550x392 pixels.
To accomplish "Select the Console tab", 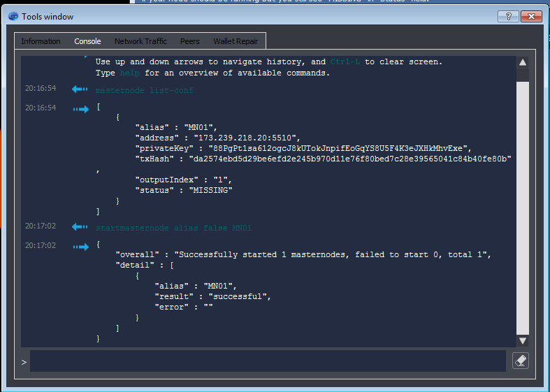I will [x=87, y=41].
